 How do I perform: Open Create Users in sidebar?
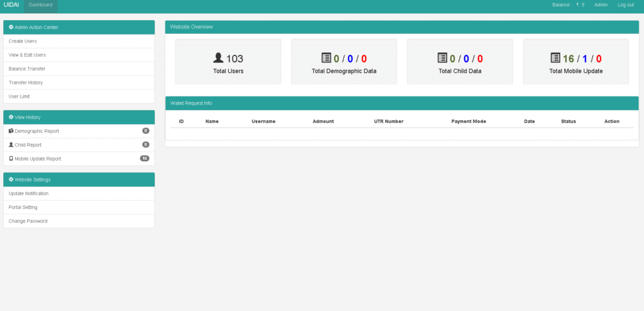[x=23, y=41]
